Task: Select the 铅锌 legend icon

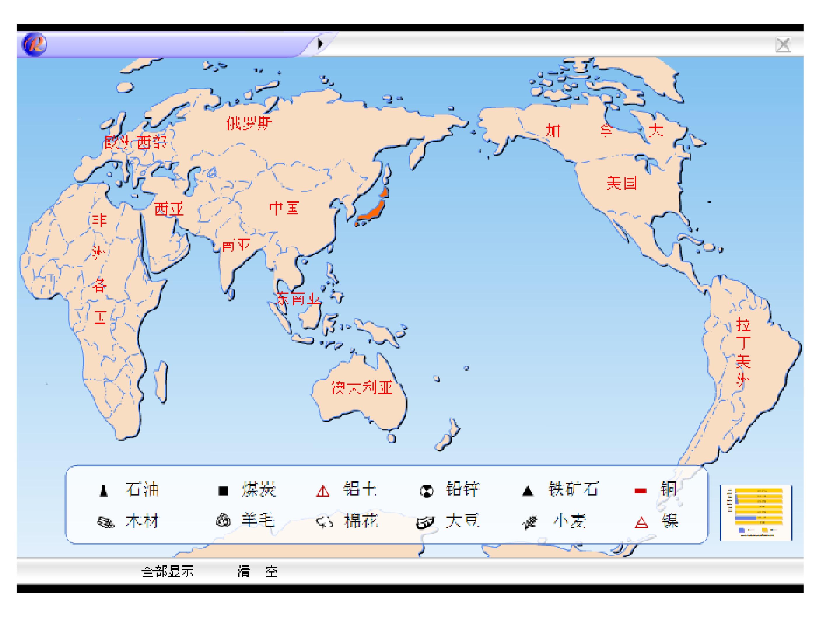Action: [x=426, y=491]
